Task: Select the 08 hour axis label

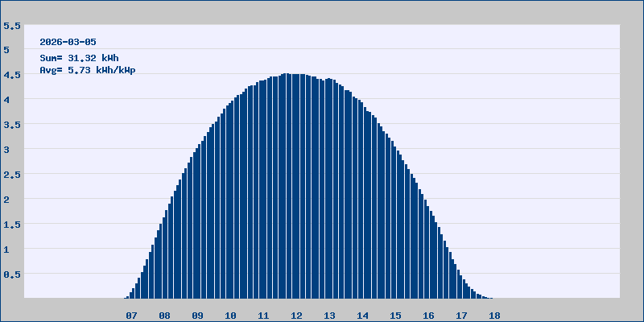Action: tap(165, 316)
